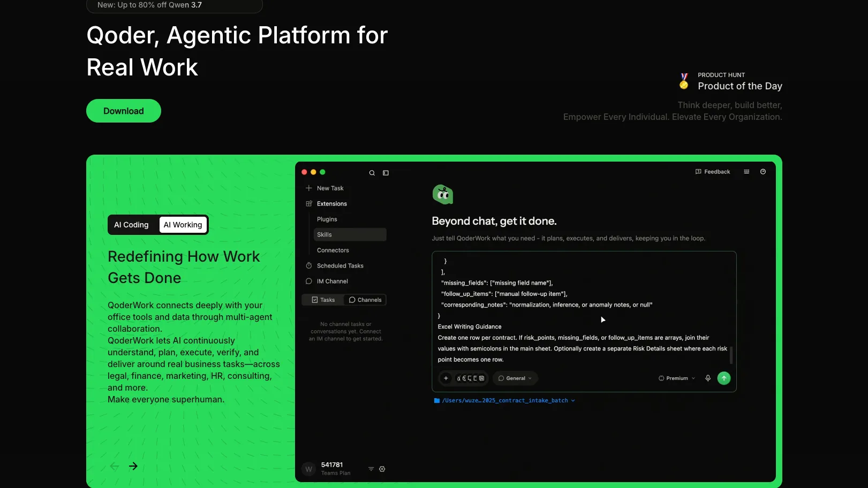
Task: Open the Premium model dropdown
Action: pyautogui.click(x=677, y=378)
